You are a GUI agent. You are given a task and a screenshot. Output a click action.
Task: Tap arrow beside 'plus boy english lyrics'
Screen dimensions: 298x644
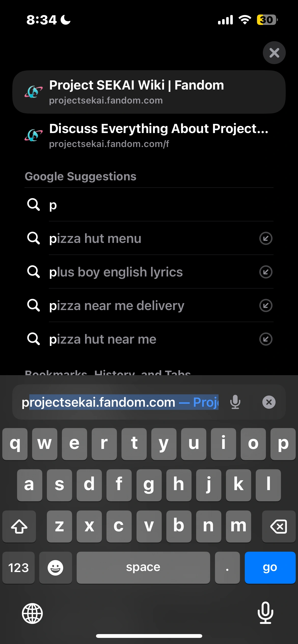point(266,272)
